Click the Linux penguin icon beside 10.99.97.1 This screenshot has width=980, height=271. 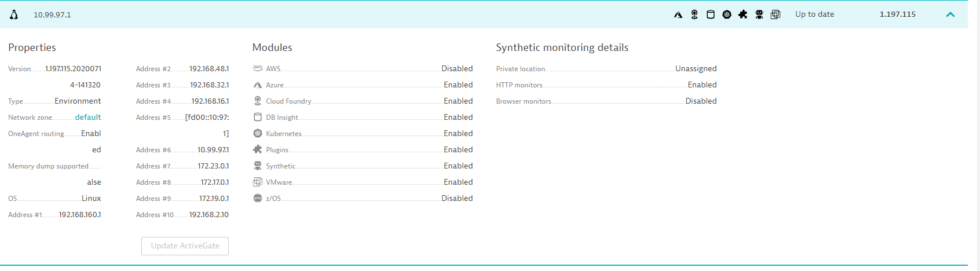(14, 14)
